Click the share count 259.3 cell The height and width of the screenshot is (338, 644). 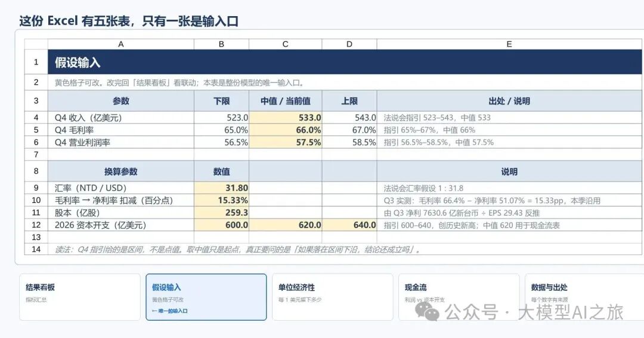(221, 213)
